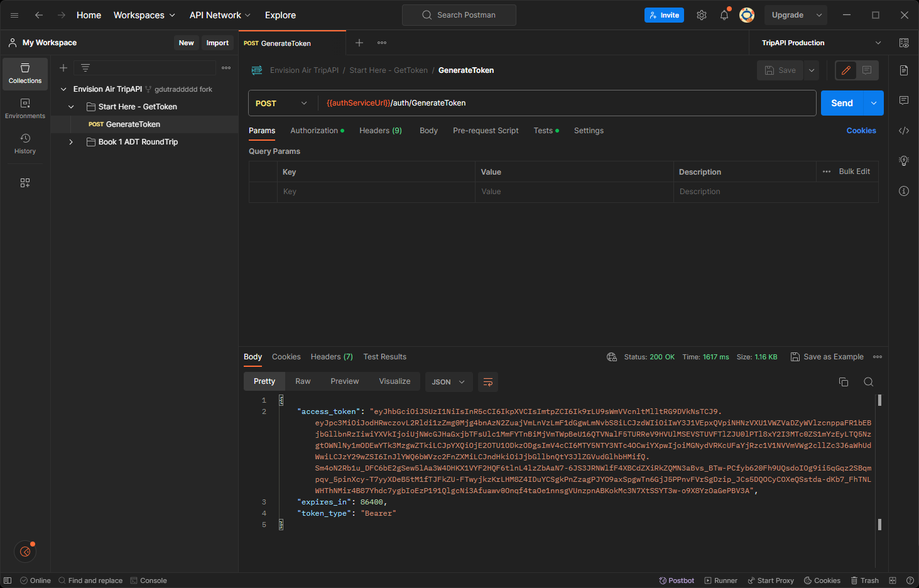
Task: Copy response body with copy icon
Action: [844, 382]
